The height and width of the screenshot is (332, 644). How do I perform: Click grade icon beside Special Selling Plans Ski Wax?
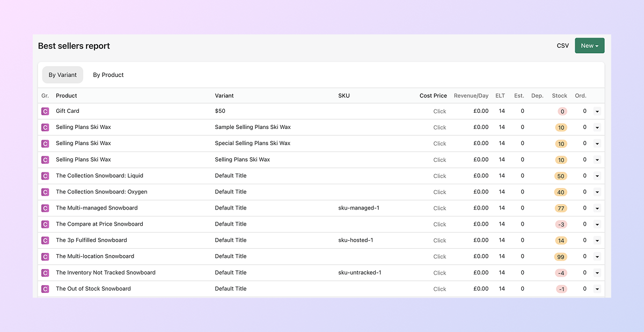[x=45, y=143]
